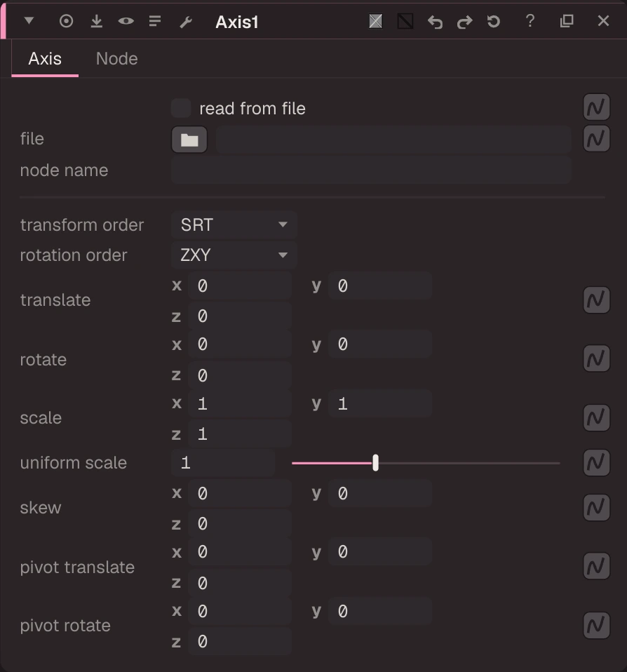
Task: Toggle the eye visibility icon in header
Action: (x=126, y=21)
